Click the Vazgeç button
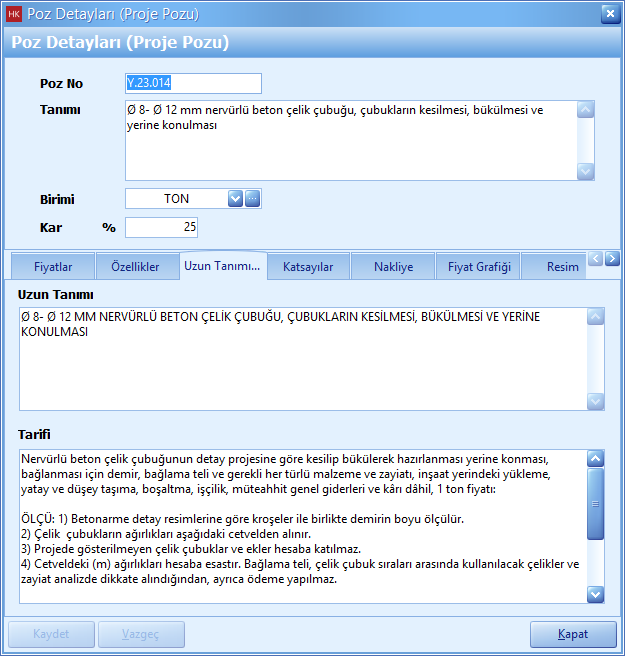The width and height of the screenshot is (625, 656). pyautogui.click(x=141, y=634)
